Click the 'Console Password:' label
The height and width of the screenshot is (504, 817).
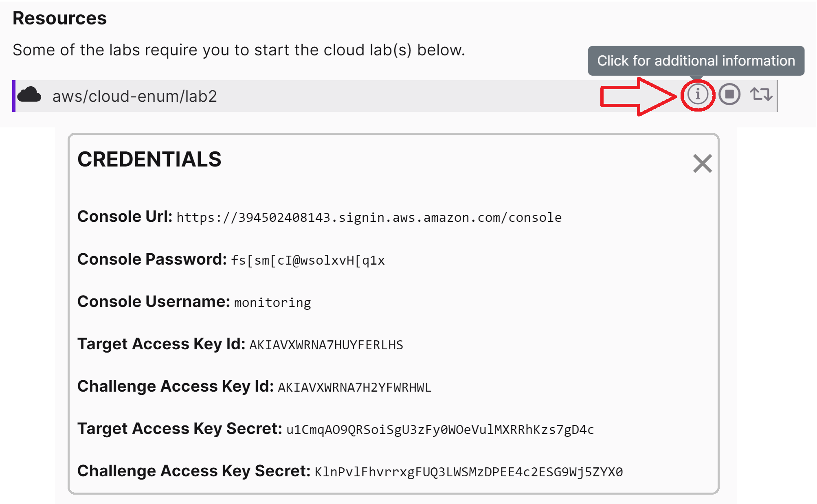pyautogui.click(x=152, y=259)
